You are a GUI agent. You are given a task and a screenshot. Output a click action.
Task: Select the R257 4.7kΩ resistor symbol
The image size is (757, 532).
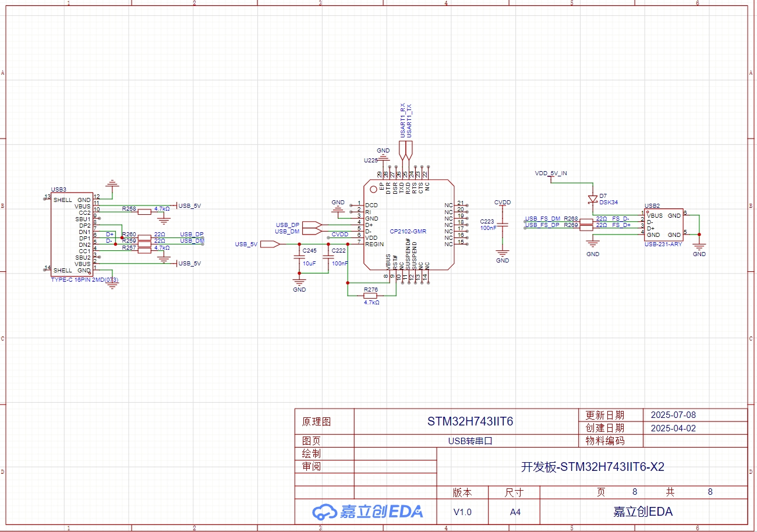click(144, 250)
